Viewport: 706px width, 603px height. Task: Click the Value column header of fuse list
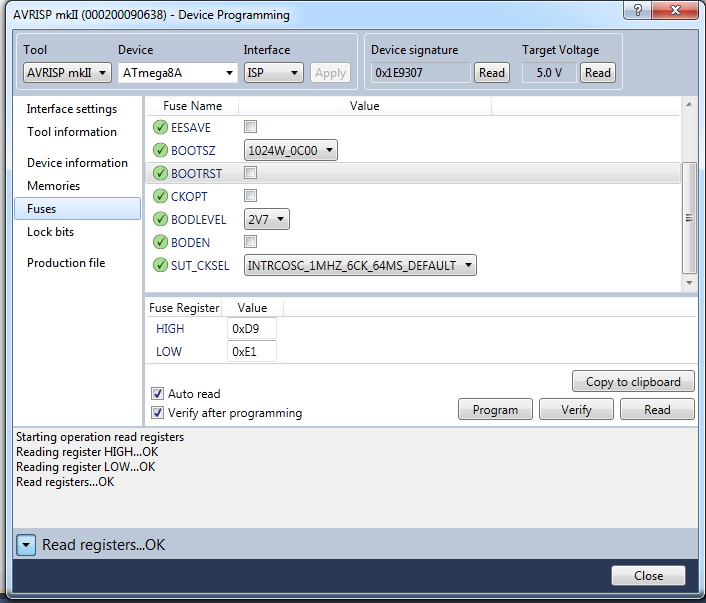(x=365, y=106)
